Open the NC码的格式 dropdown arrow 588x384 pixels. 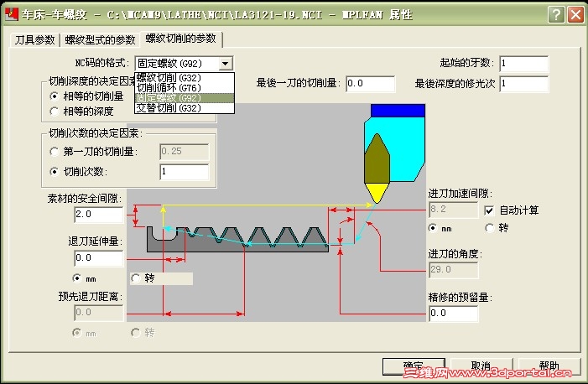225,64
